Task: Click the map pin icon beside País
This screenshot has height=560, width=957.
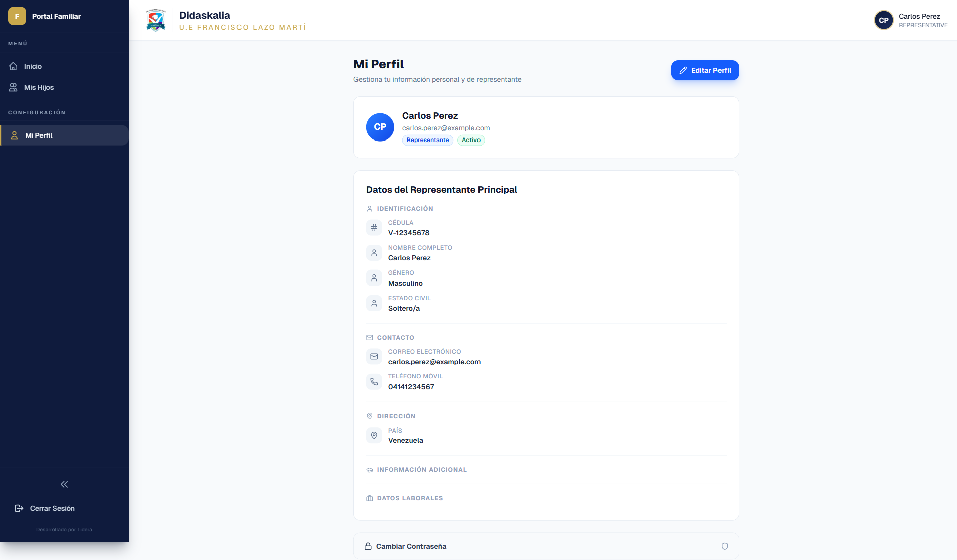Action: (374, 435)
